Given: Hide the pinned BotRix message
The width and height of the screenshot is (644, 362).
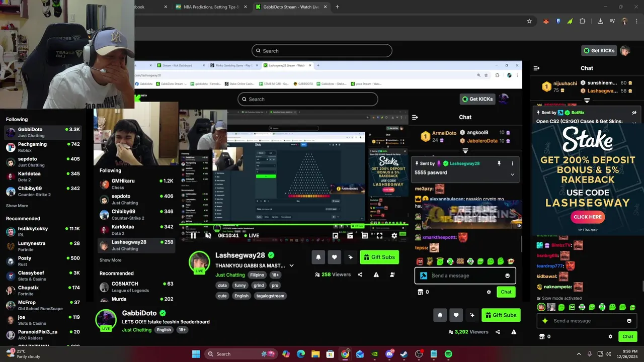Looking at the screenshot, I should coord(634,113).
